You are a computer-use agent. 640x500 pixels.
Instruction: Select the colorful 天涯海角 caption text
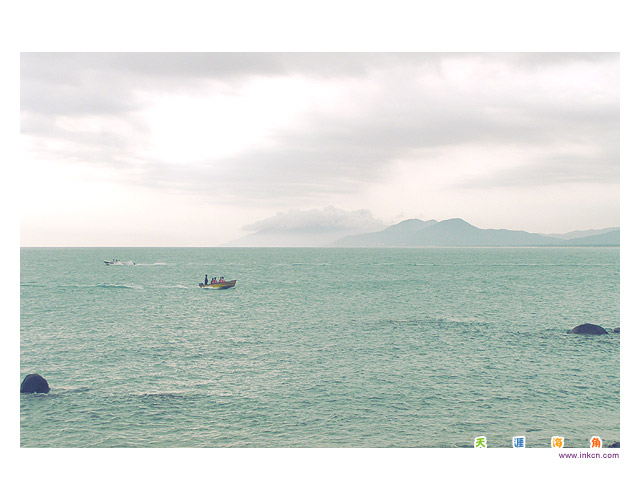[538, 442]
